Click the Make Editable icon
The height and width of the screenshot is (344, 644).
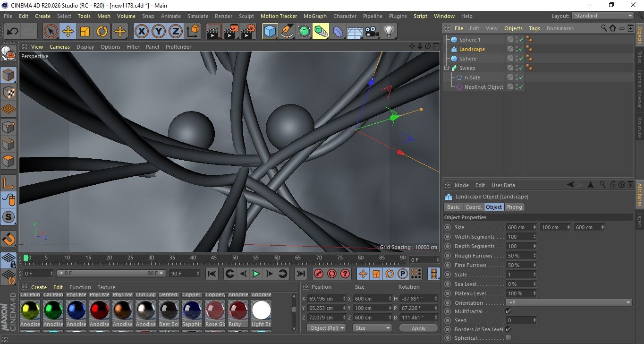(8, 54)
